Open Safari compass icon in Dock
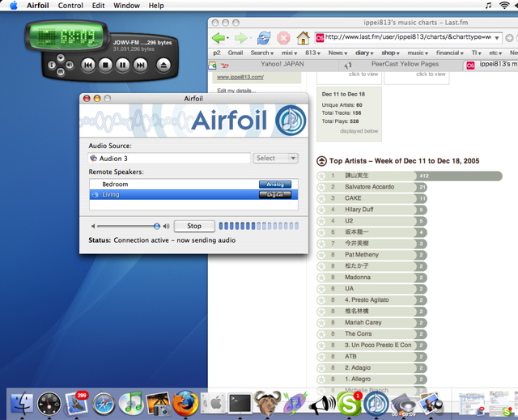Image resolution: width=518 pixels, height=420 pixels. 104,402
